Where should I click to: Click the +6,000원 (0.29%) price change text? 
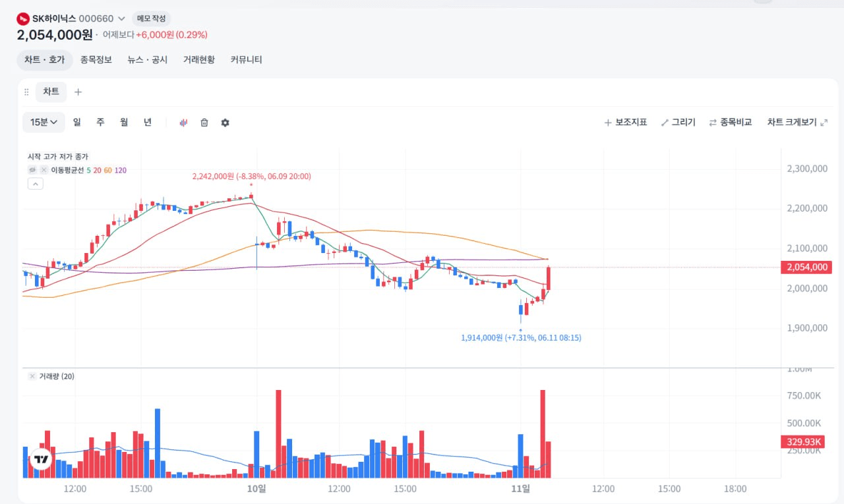171,35
